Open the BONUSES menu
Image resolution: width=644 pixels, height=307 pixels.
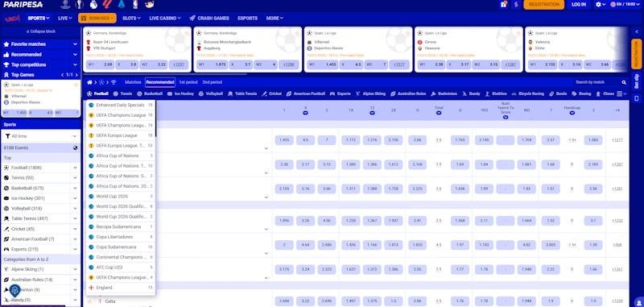coord(97,18)
